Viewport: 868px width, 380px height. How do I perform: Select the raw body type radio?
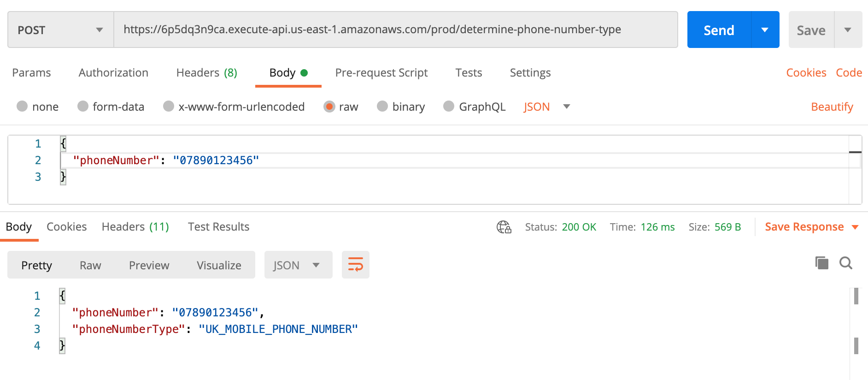point(329,107)
